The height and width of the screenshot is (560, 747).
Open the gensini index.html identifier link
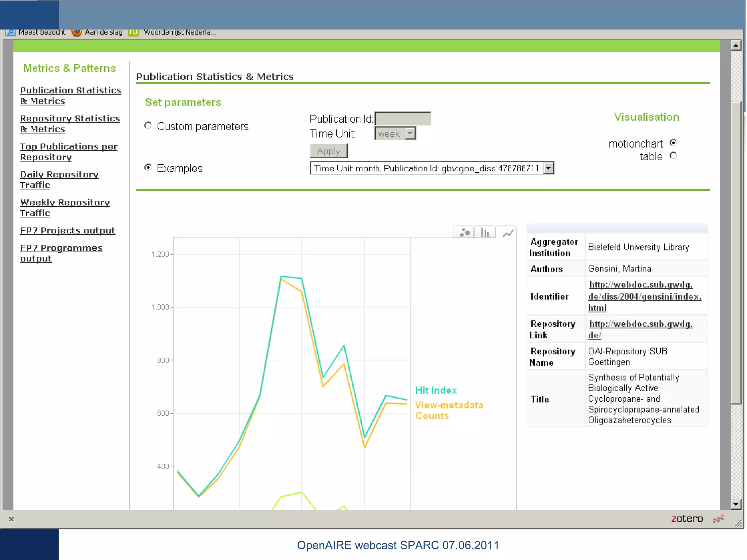point(645,296)
